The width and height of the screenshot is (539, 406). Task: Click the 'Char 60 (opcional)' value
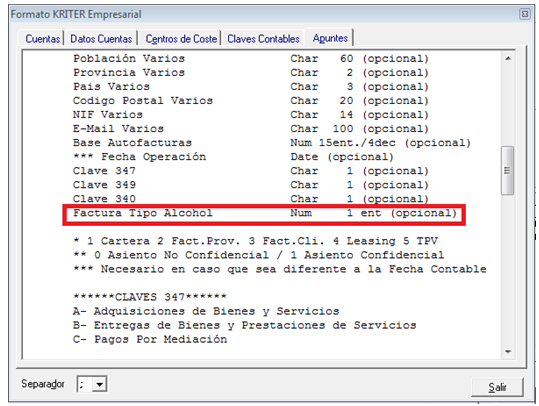[360, 58]
